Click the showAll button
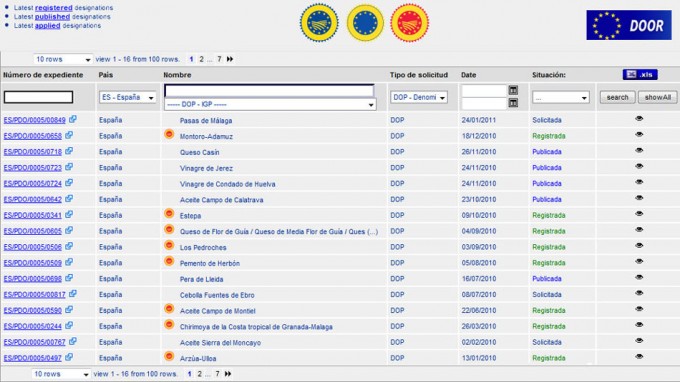The height and width of the screenshot is (382, 680). [658, 97]
